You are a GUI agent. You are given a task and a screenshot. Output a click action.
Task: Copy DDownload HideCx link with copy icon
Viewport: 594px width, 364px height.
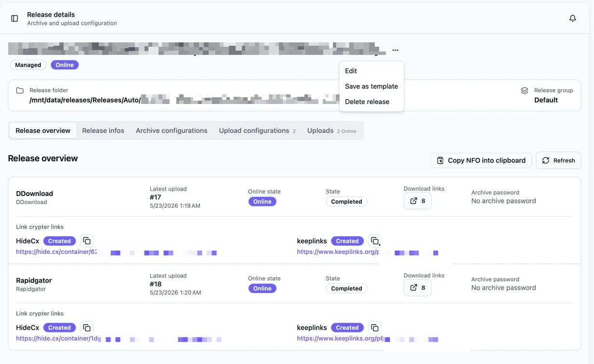coord(87,241)
